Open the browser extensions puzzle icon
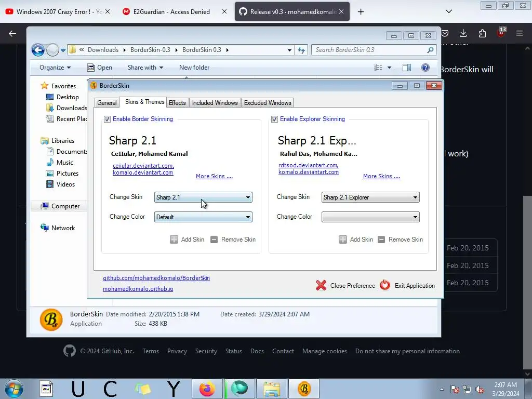Screen dimensions: 532x399 (482, 33)
